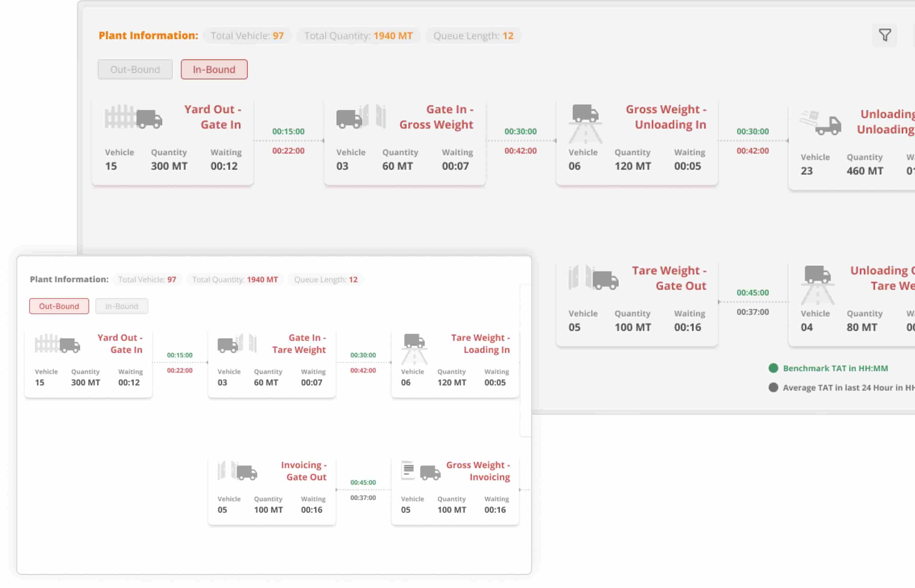This screenshot has width=915, height=588.
Task: Click 100 MT on Invoicing - Gate Out card
Action: 268,510
